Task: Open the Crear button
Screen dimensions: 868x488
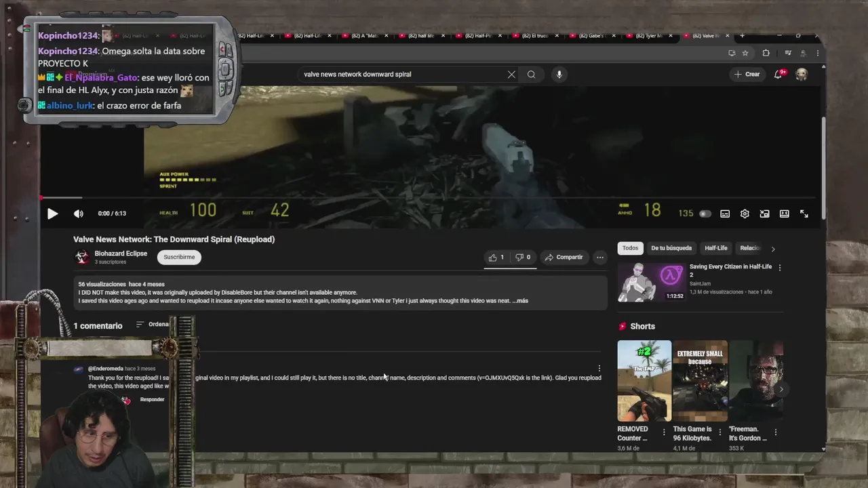Action: tap(747, 74)
